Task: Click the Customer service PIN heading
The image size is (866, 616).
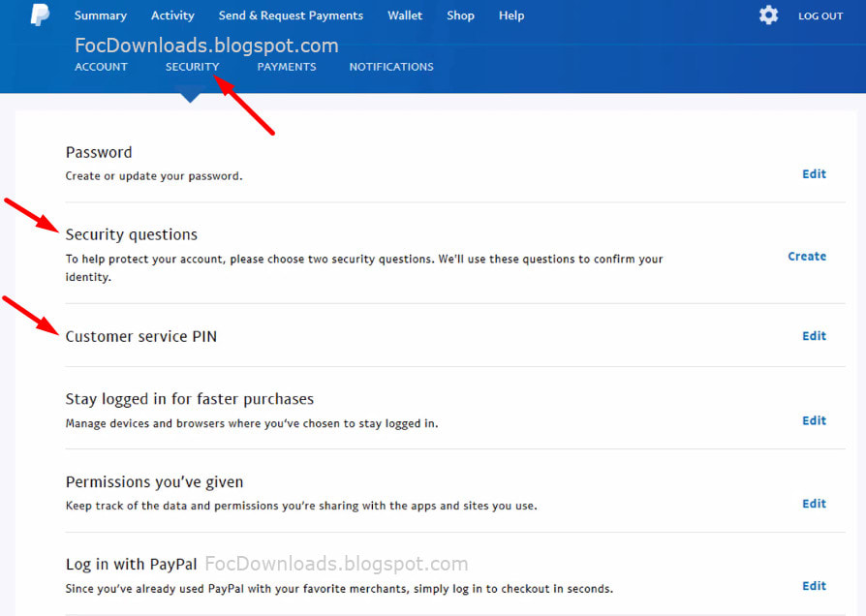Action: [141, 336]
